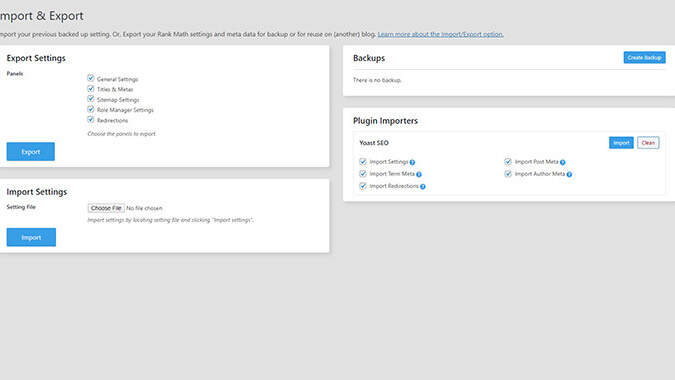675x380 pixels.
Task: Click 'No file chosen' text
Action: click(144, 208)
